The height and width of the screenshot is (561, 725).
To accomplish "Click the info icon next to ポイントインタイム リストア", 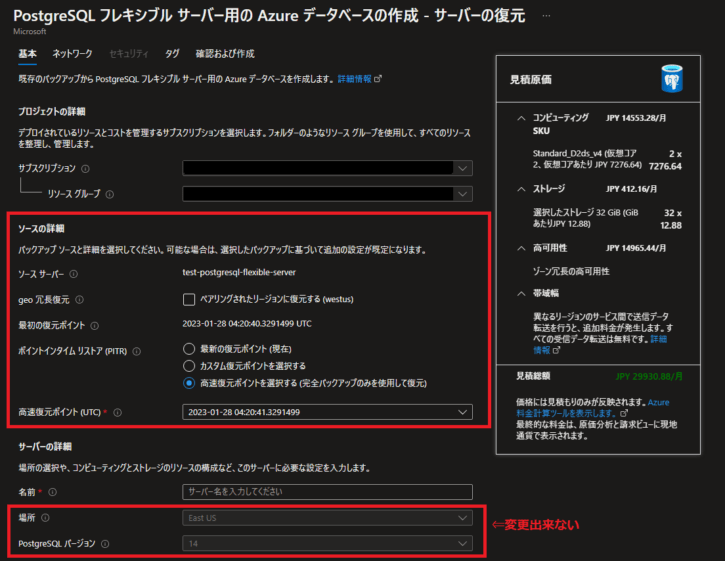I will click(x=137, y=351).
